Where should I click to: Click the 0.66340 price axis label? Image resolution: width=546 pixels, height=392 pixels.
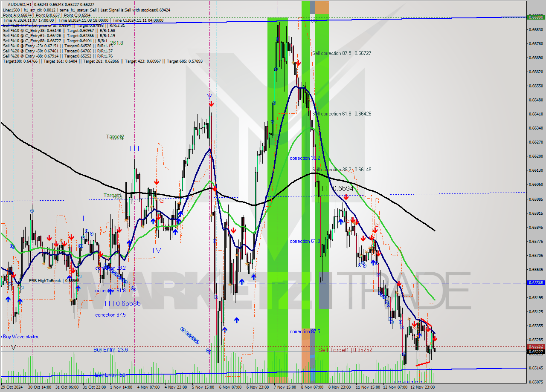[x=536, y=128]
